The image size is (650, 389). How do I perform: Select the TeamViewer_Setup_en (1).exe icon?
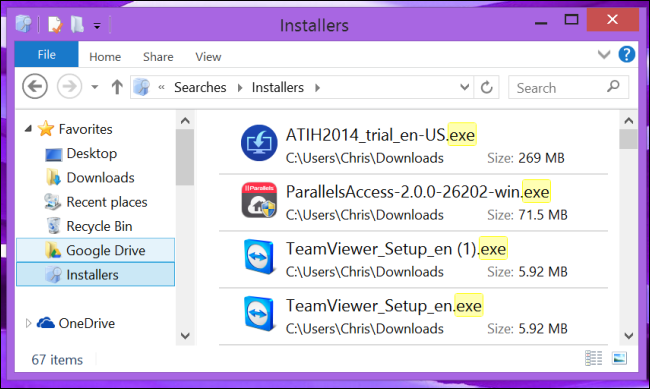(259, 257)
